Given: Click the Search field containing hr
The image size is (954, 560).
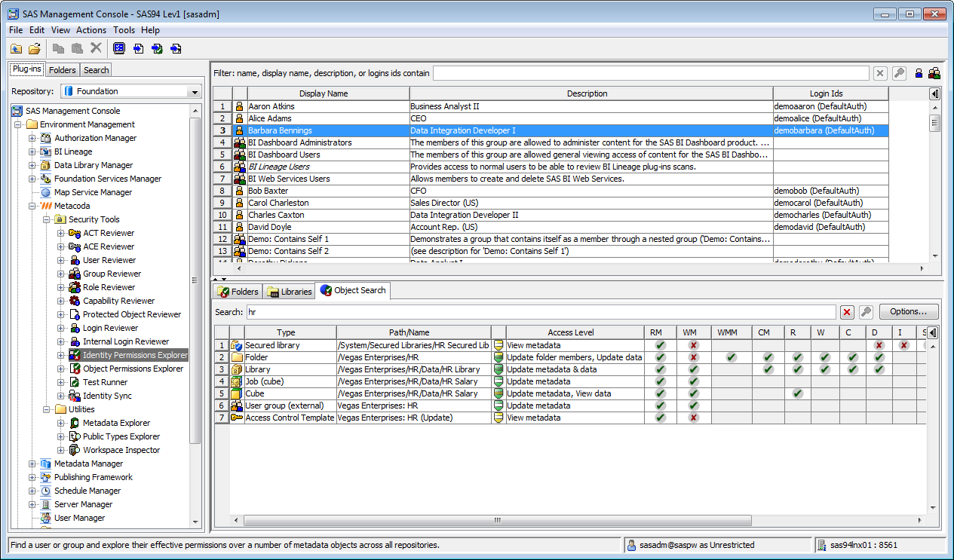Looking at the screenshot, I should [541, 312].
